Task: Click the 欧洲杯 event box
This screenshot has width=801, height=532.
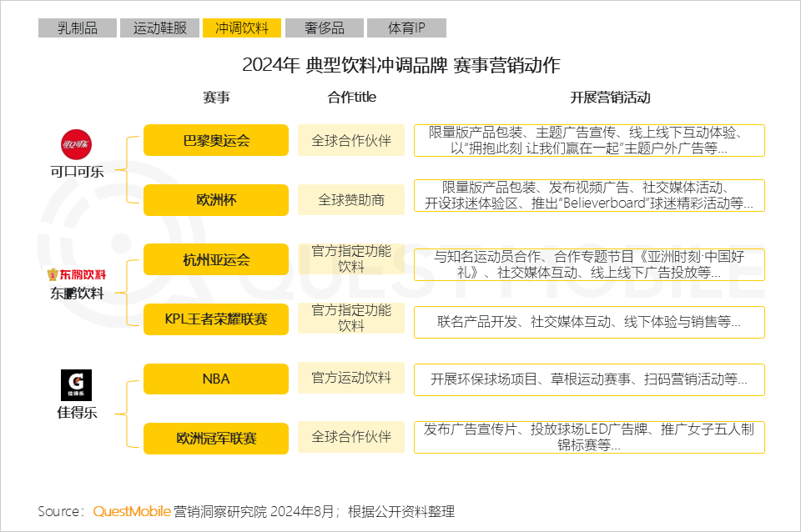Action: click(216, 200)
